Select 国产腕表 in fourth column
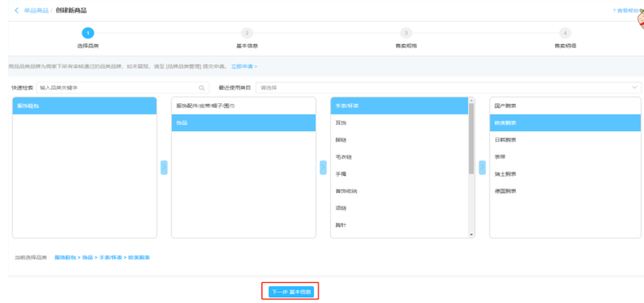 565,106
